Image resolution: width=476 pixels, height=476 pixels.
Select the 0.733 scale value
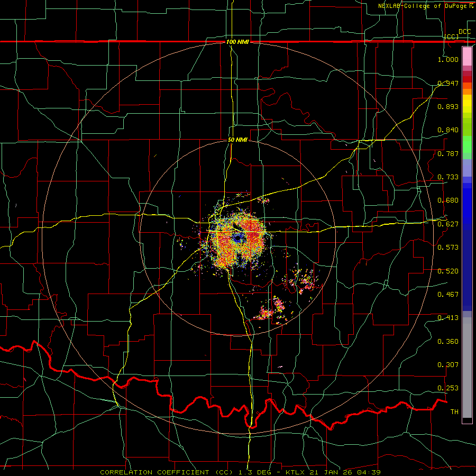tap(448, 177)
